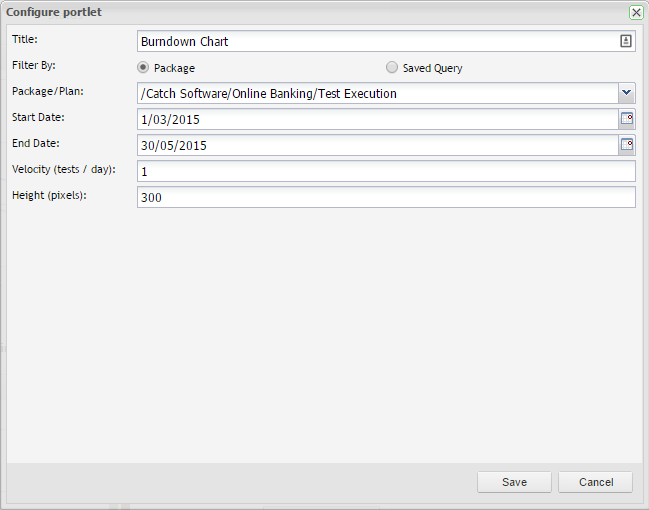Click the "Filter By:" label

(34, 65)
